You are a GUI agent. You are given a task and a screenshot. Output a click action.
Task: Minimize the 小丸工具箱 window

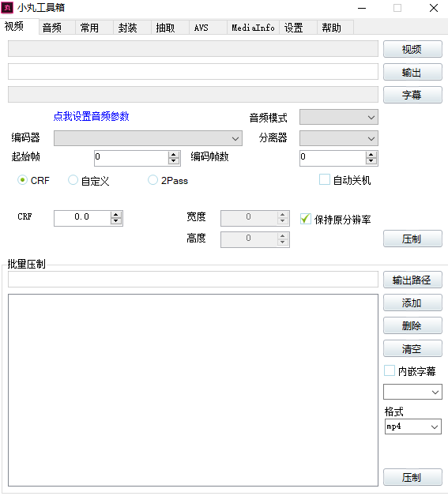coord(362,8)
